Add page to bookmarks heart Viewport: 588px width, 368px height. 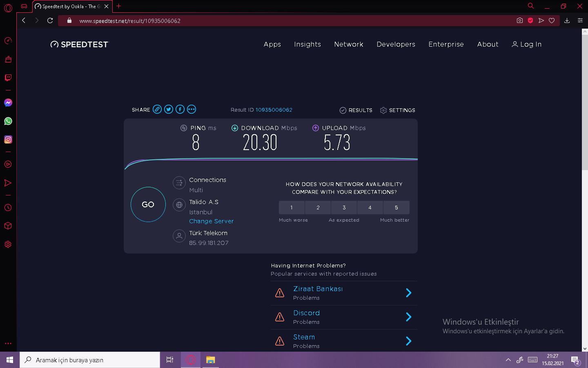coord(552,20)
